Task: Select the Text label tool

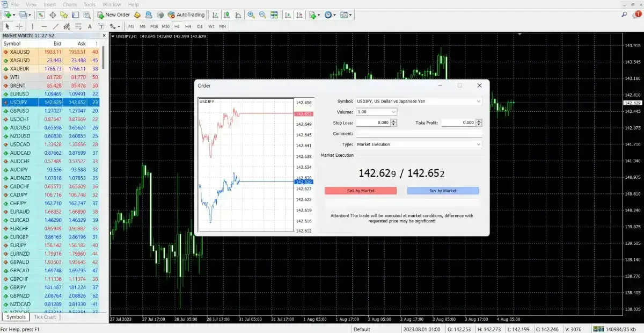Action: (90, 26)
